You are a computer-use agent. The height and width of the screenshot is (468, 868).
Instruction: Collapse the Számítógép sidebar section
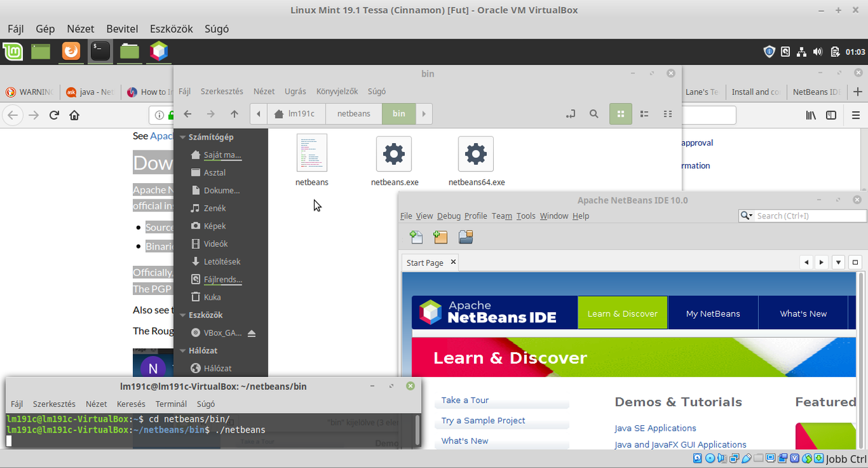[x=182, y=137]
